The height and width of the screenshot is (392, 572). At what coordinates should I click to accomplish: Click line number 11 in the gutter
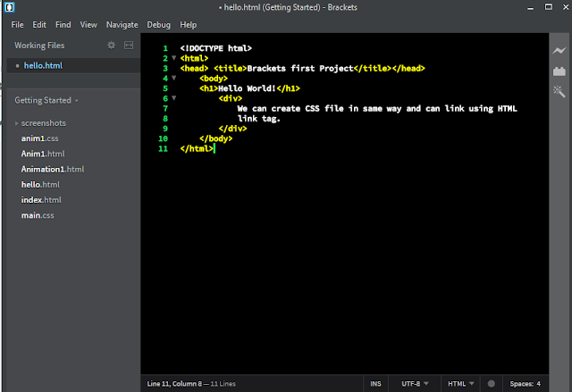click(x=163, y=148)
